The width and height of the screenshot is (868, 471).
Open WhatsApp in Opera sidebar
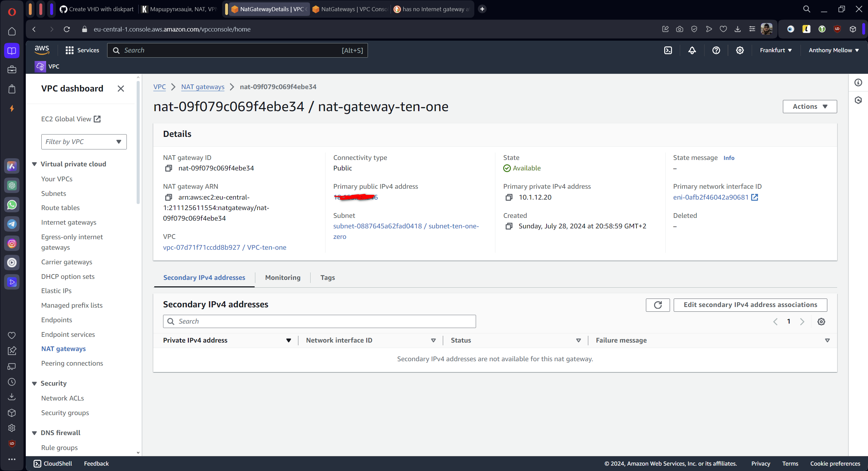(x=12, y=205)
